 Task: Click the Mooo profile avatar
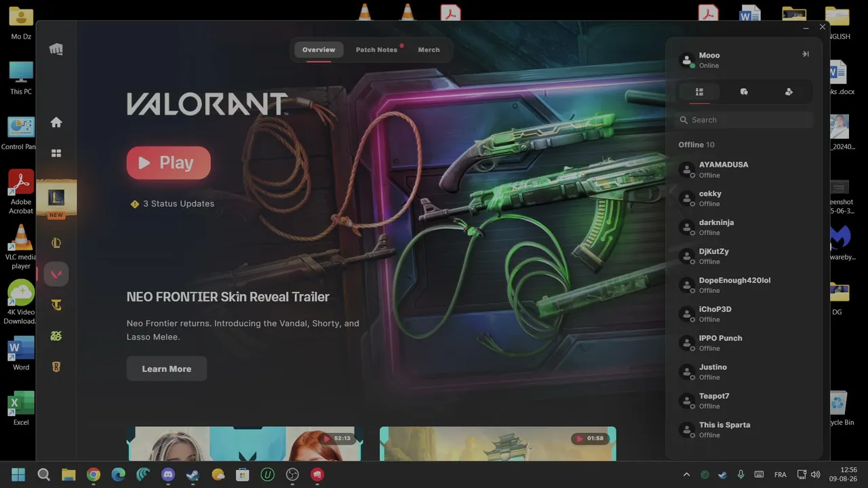(x=687, y=60)
